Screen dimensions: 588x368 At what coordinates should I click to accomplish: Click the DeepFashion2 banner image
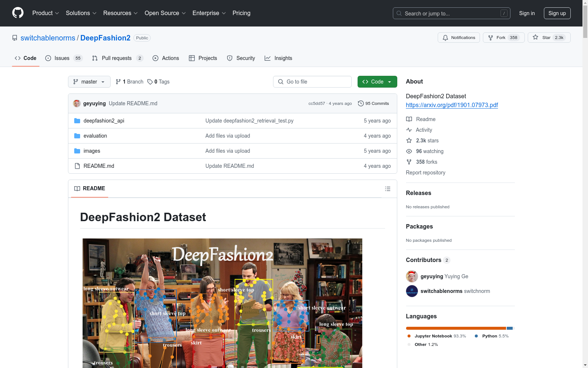222,303
